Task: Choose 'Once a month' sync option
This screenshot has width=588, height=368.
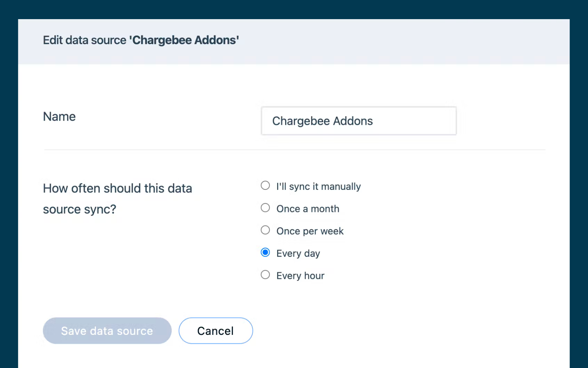Action: coord(265,208)
